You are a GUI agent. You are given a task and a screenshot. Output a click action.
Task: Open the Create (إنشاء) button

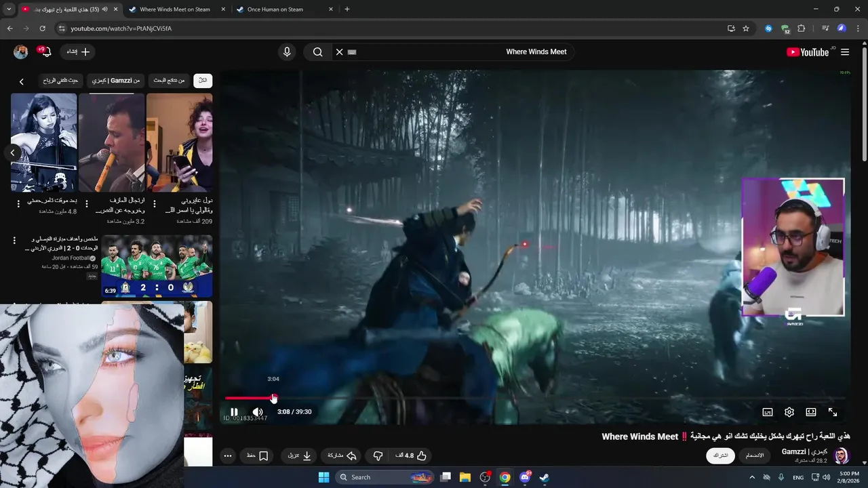pyautogui.click(x=78, y=52)
